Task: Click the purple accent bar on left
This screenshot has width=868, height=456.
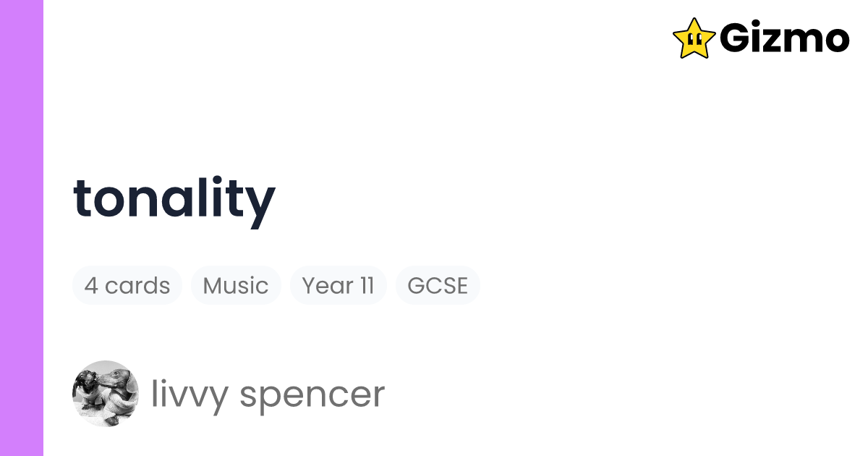Action: (22, 228)
